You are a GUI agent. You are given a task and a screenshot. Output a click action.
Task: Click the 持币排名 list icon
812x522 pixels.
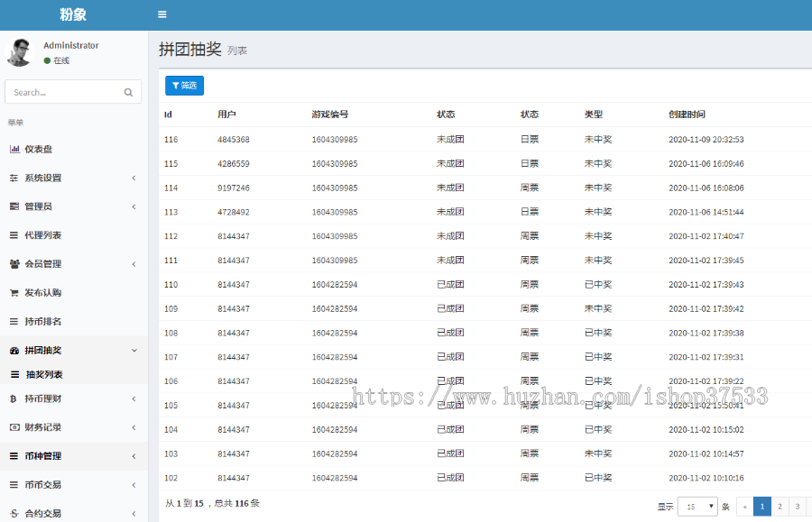coord(14,321)
